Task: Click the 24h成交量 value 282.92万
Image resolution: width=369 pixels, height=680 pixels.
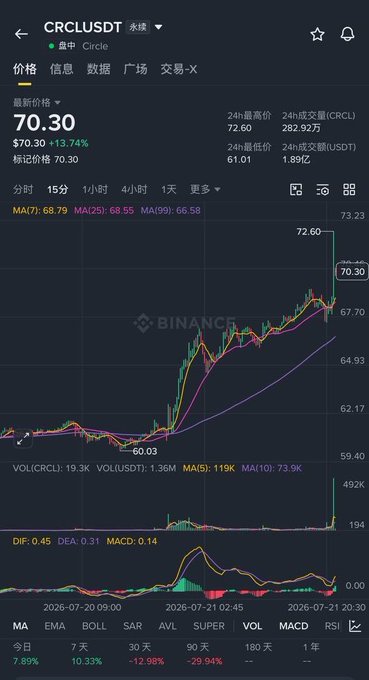Action: (300, 128)
